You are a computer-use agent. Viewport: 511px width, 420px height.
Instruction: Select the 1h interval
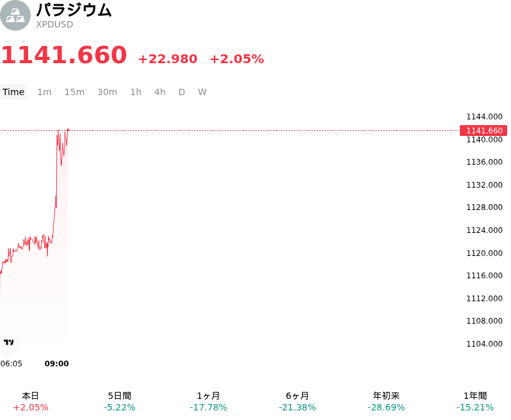coord(136,92)
